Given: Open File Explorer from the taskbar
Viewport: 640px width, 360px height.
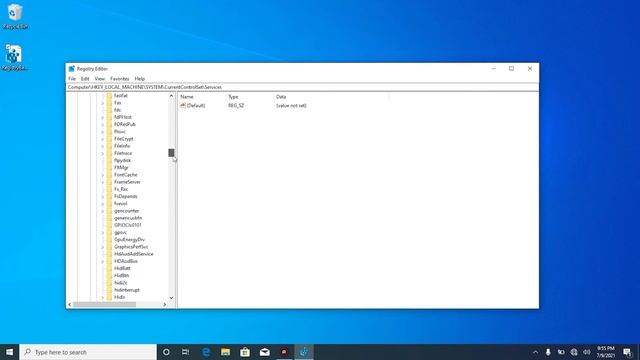Looking at the screenshot, I should coord(225,352).
